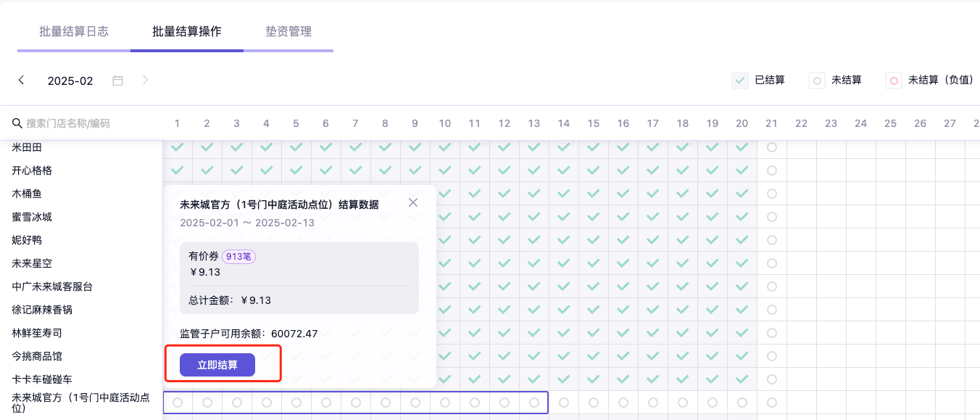This screenshot has width=980, height=420.
Task: Click the 立即结算 button
Action: 217,365
